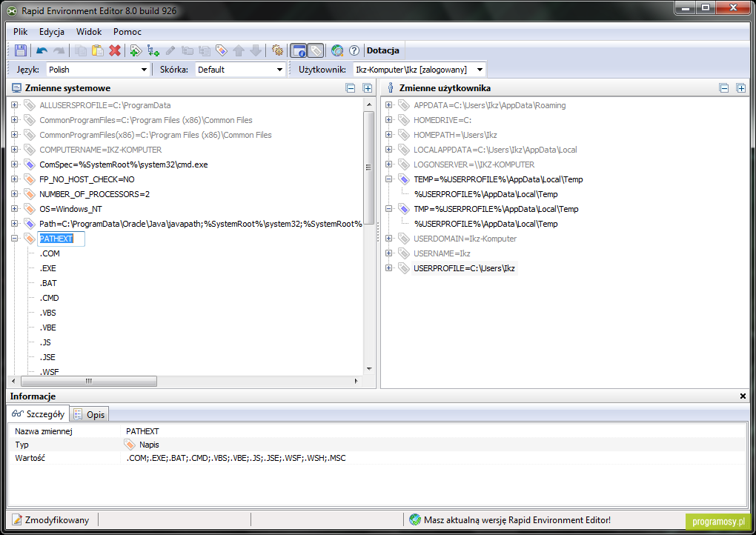Select the .VBS value under PATHEXT
Screen dimensions: 756x535
click(47, 313)
